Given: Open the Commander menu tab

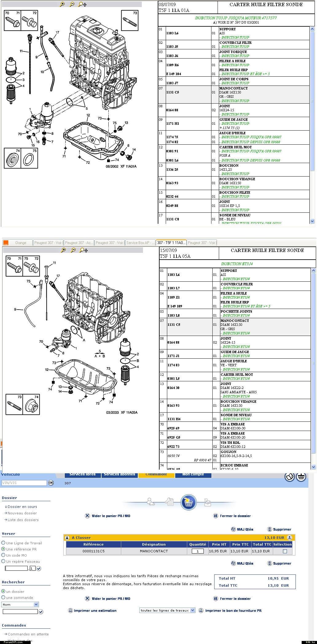Looking at the screenshot, I should [156, 474].
